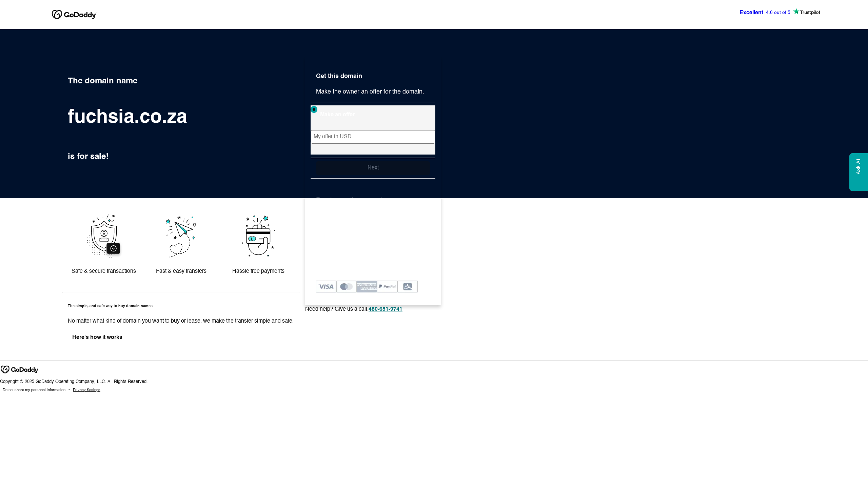Image resolution: width=868 pixels, height=488 pixels.
Task: Click the Alipay payment icon
Action: 408,287
